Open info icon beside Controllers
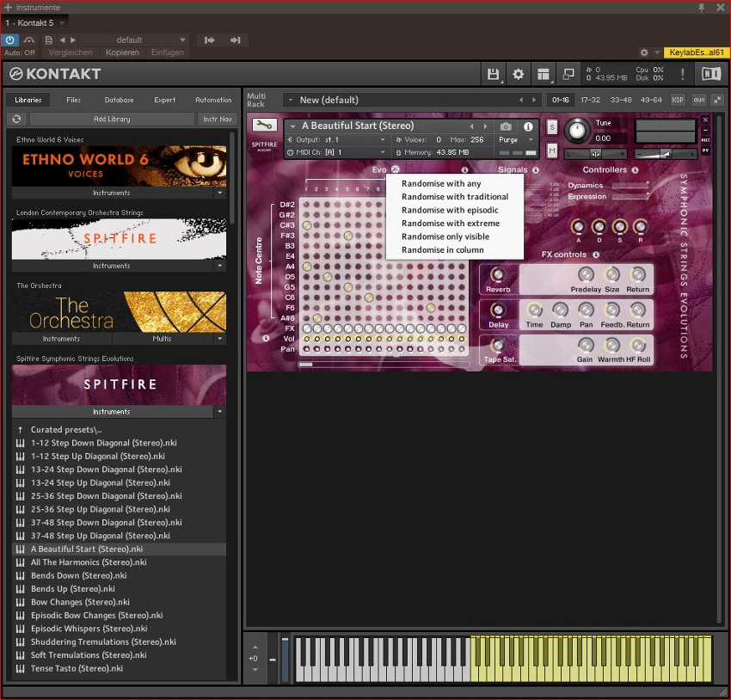731x700 pixels. click(635, 170)
